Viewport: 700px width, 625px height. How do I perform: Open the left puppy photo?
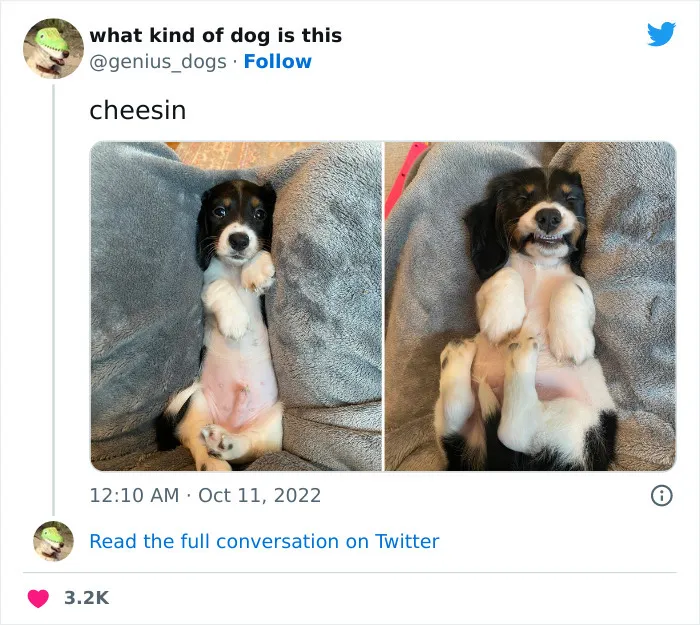click(x=236, y=306)
